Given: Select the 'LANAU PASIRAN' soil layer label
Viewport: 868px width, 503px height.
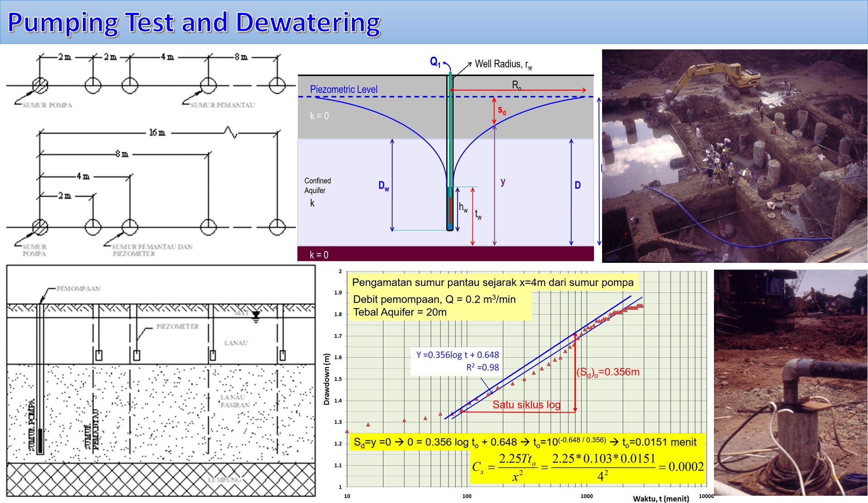Looking at the screenshot, I should [235, 401].
